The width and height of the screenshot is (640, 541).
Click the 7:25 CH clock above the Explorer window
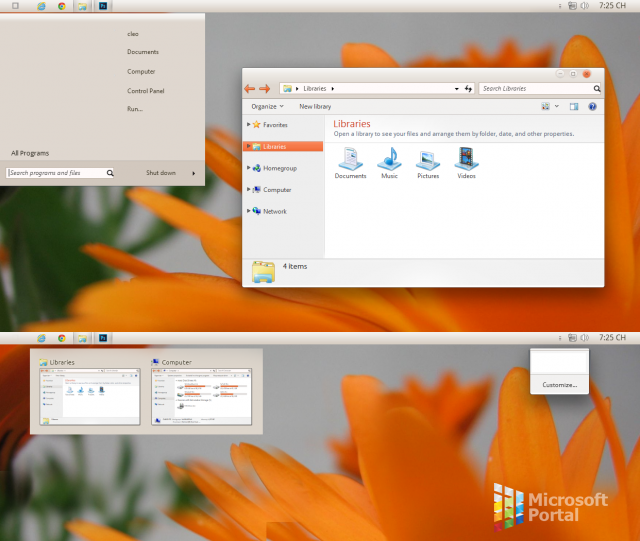coord(612,6)
